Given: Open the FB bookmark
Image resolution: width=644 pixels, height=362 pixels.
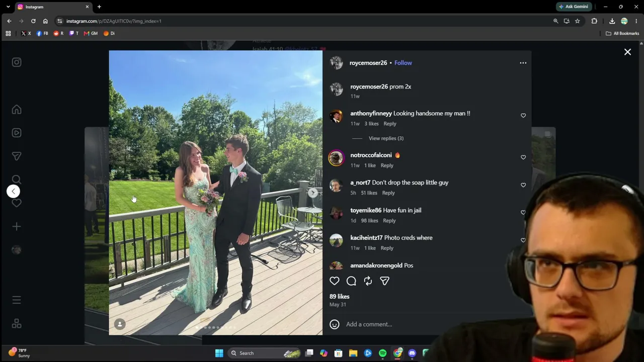Looking at the screenshot, I should click(42, 33).
